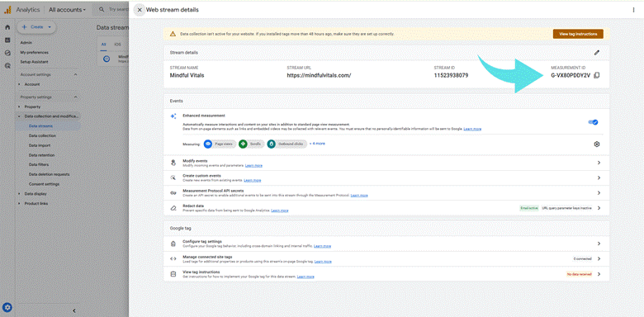Click the search field in header
This screenshot has height=317, width=644.
point(111,9)
